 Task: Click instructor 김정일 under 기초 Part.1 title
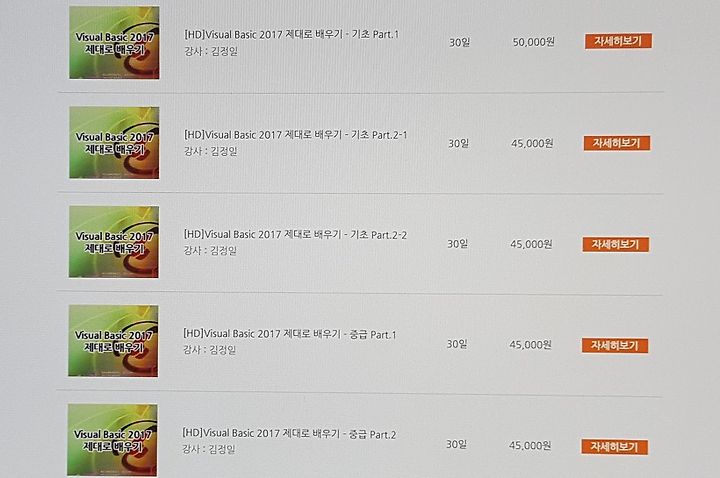(x=211, y=51)
